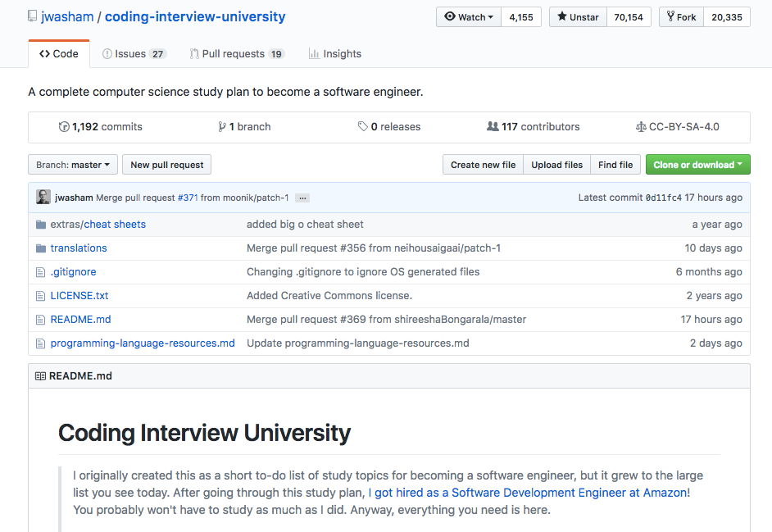Unstar the repository

578,17
